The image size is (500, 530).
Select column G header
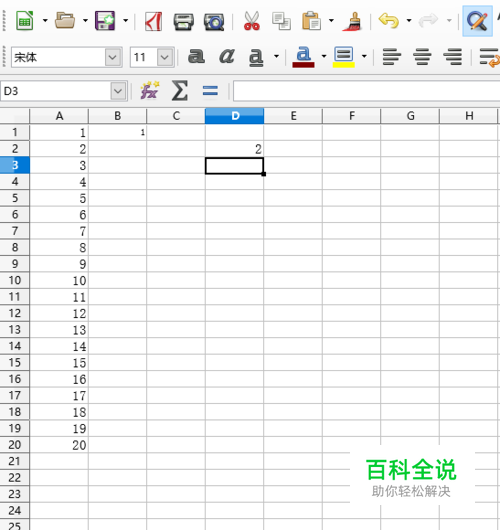[410, 116]
